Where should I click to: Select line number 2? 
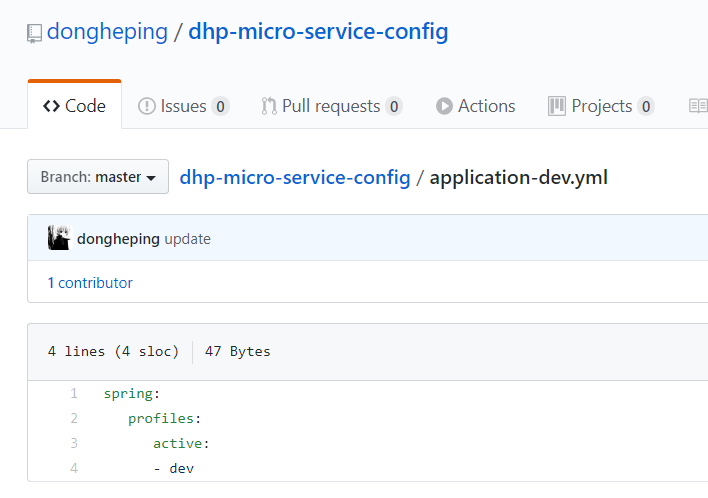(x=74, y=419)
